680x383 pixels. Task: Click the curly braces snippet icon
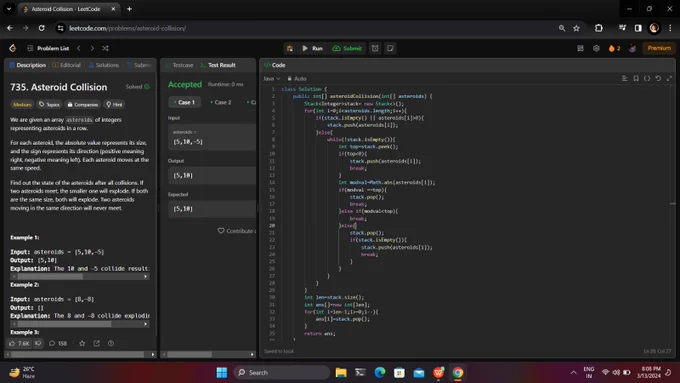coord(647,79)
